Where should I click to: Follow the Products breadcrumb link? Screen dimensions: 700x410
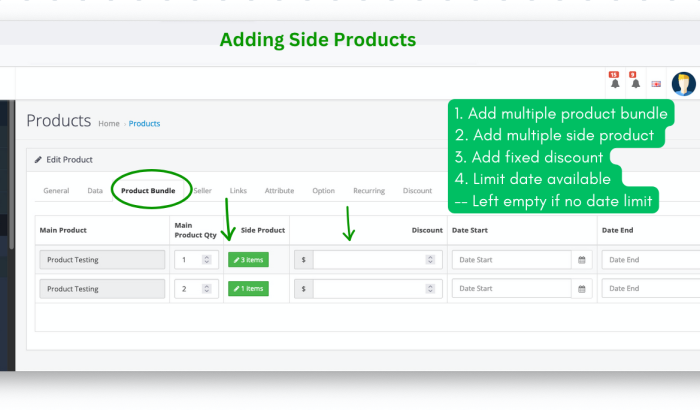[144, 124]
